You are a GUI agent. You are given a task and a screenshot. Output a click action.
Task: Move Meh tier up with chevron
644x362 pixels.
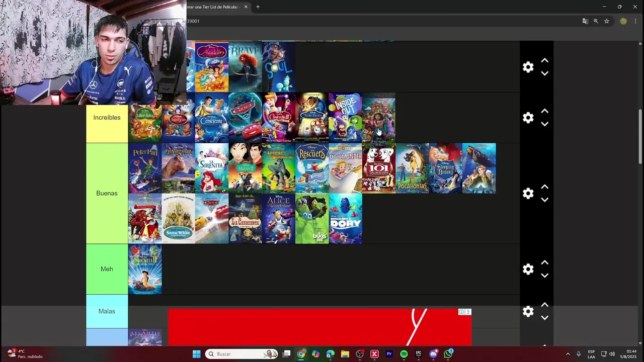coord(544,262)
